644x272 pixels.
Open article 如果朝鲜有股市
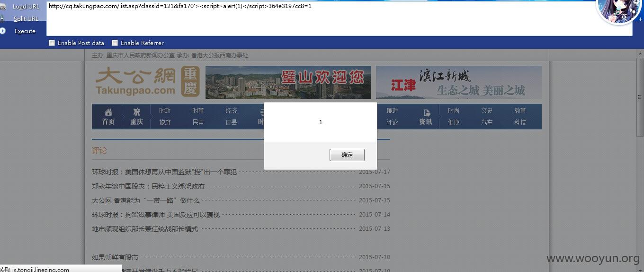coord(115,257)
